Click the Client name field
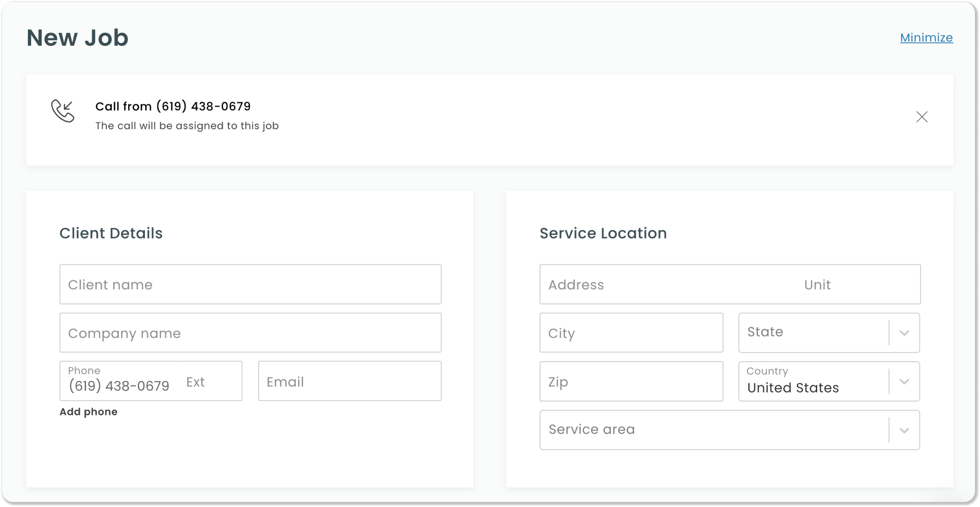The height and width of the screenshot is (507, 980). [250, 284]
